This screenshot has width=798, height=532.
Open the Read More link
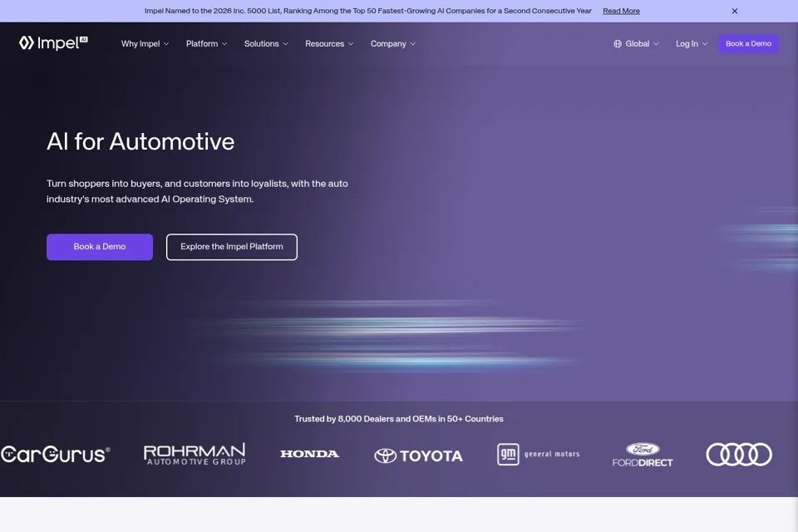pos(621,11)
